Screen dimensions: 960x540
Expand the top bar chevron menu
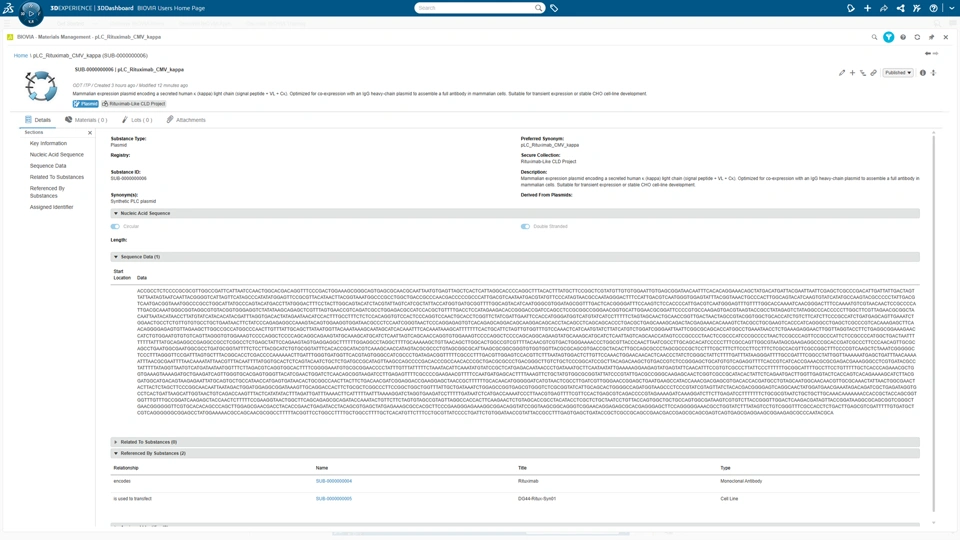[951, 8]
